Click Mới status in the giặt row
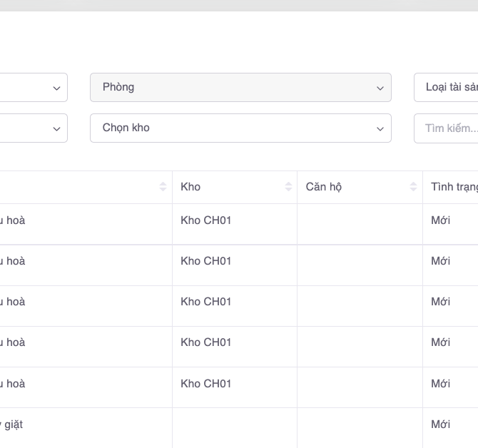This screenshot has width=478, height=448. [x=441, y=424]
